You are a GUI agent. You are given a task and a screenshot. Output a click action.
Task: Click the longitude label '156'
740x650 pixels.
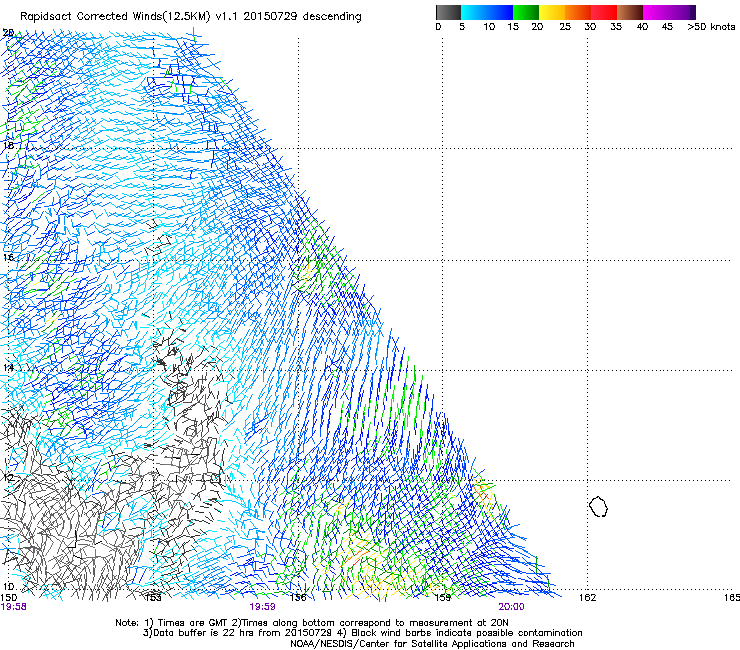pos(298,598)
